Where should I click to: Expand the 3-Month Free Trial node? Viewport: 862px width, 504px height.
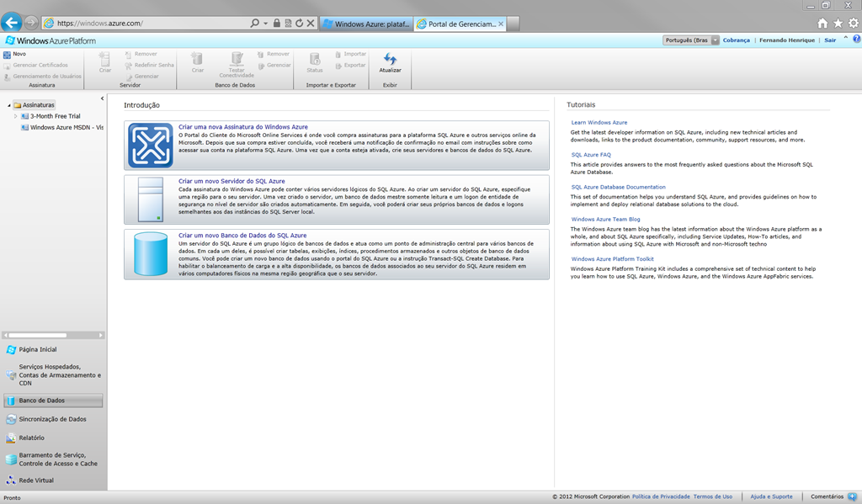[15, 116]
